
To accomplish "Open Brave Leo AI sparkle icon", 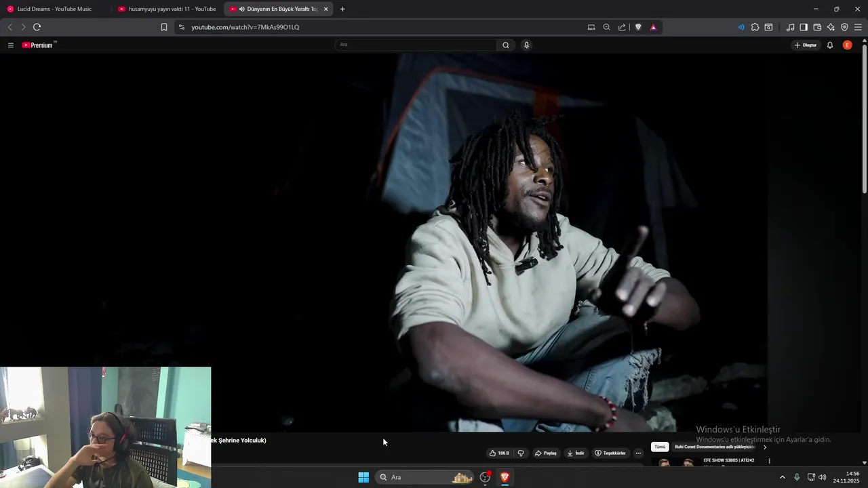I will (x=831, y=27).
